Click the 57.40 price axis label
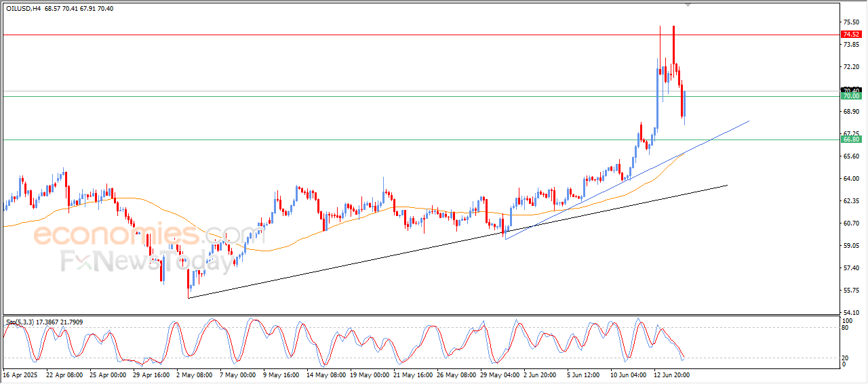868x384 pixels. tap(852, 268)
